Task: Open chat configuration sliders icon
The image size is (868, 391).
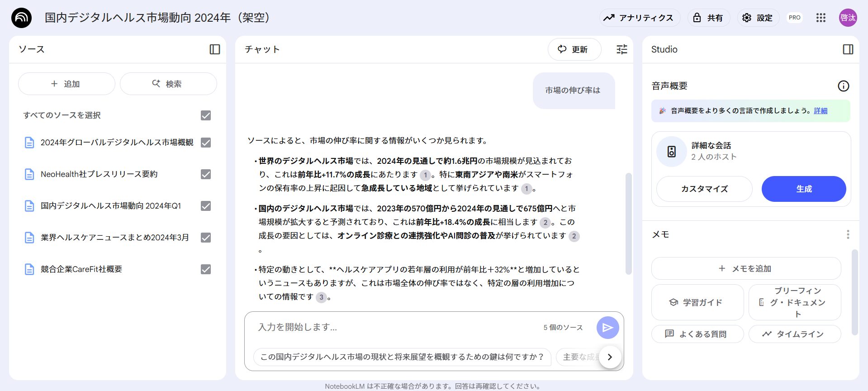Action: point(622,49)
